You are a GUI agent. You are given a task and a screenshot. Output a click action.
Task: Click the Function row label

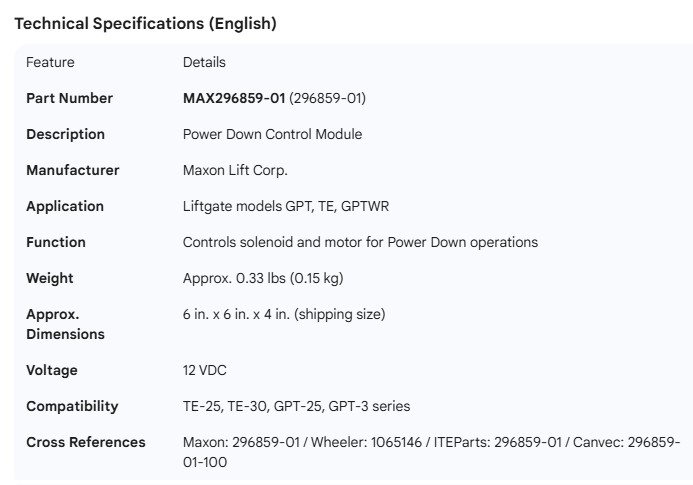click(x=56, y=242)
